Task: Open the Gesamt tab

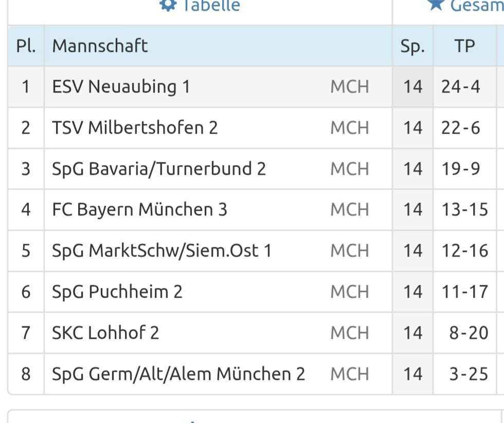Action: coord(476,5)
